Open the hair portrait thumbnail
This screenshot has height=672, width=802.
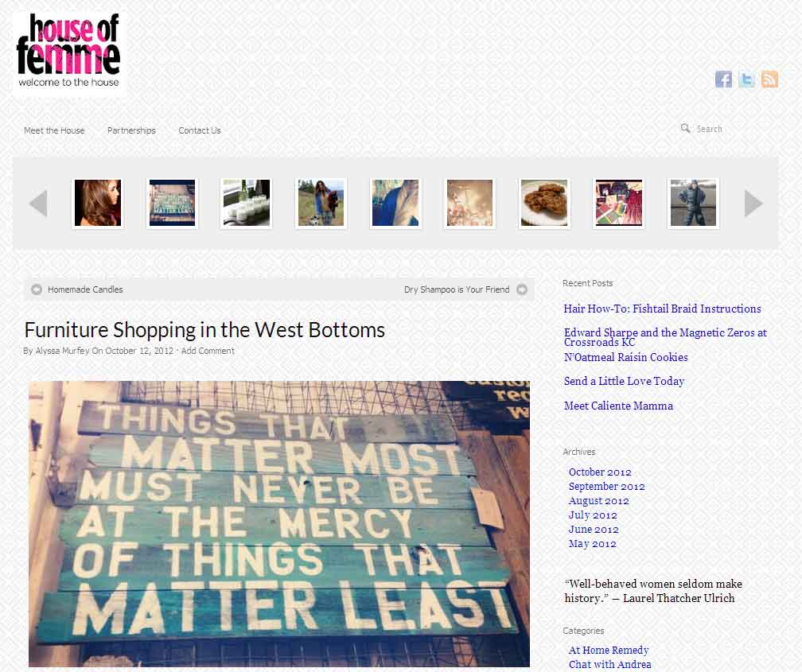tap(98, 203)
